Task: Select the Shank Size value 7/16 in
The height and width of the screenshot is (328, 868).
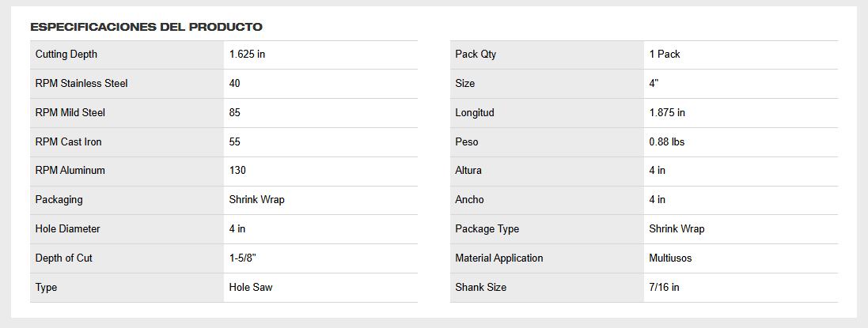Action: coord(665,288)
